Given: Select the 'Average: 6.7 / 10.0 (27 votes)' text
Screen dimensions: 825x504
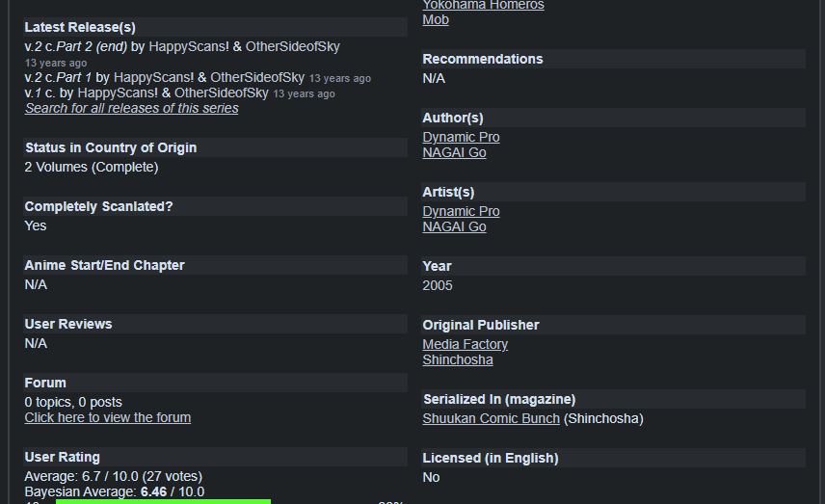Looking at the screenshot, I should click(x=113, y=476).
